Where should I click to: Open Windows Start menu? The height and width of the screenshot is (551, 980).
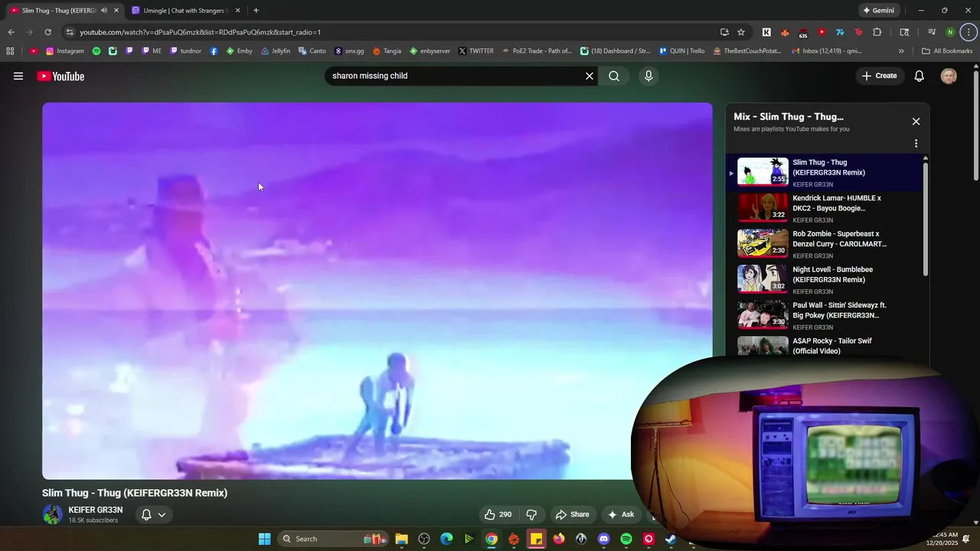click(x=265, y=539)
